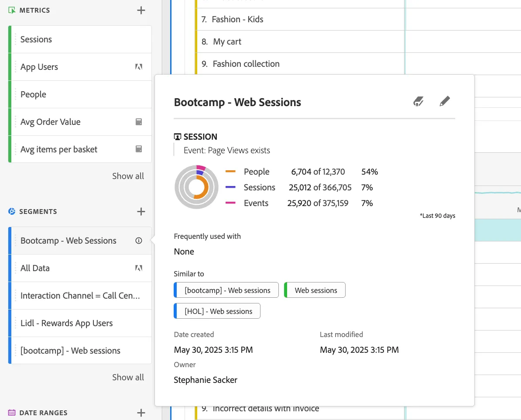This screenshot has height=420, width=521.
Task: Click the Adobe icon on App Users metric
Action: 139,67
